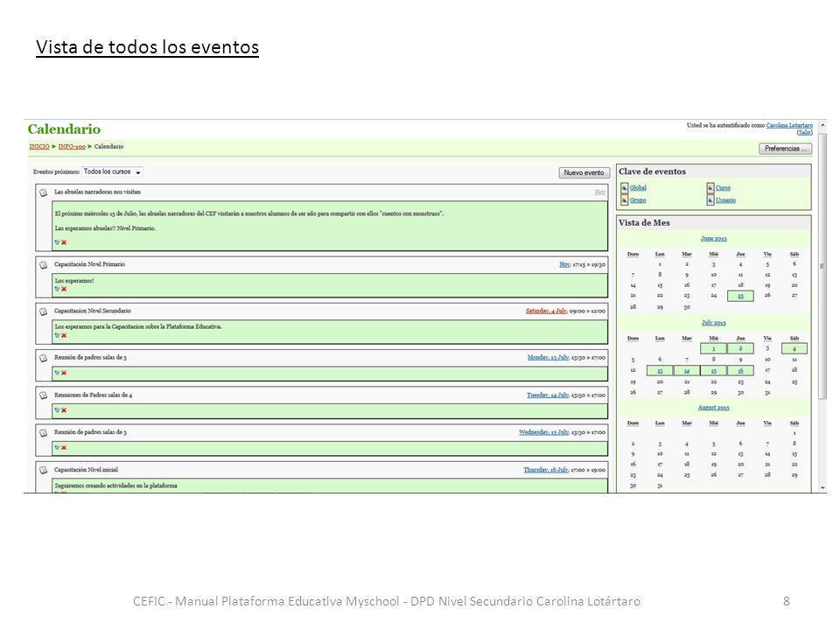Open the Global events key link
The height and width of the screenshot is (630, 840).
638,187
